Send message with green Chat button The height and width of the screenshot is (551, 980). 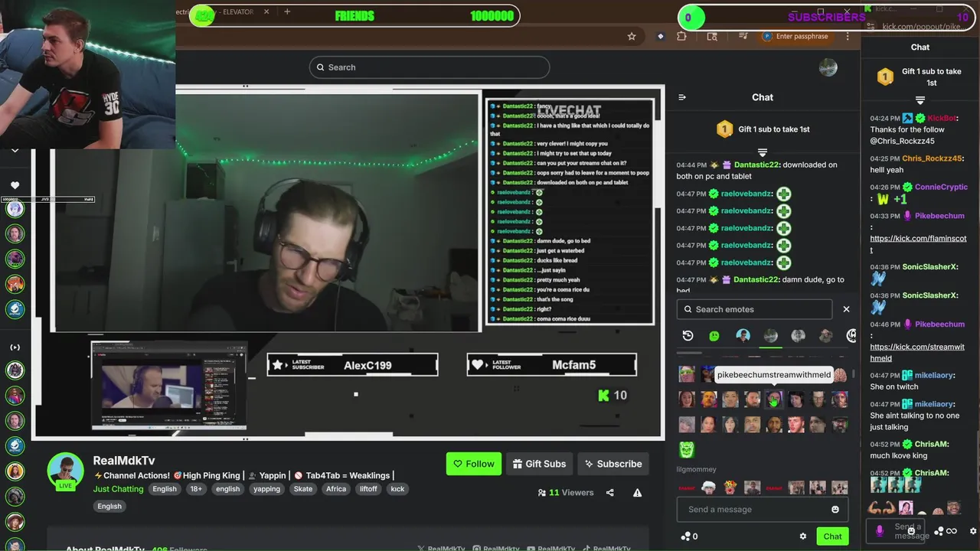click(832, 536)
